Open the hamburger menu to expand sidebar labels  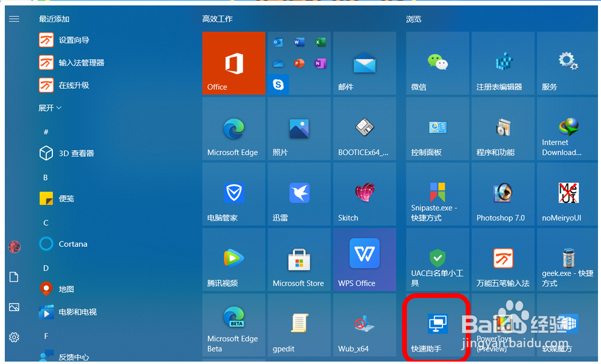pyautogui.click(x=14, y=18)
